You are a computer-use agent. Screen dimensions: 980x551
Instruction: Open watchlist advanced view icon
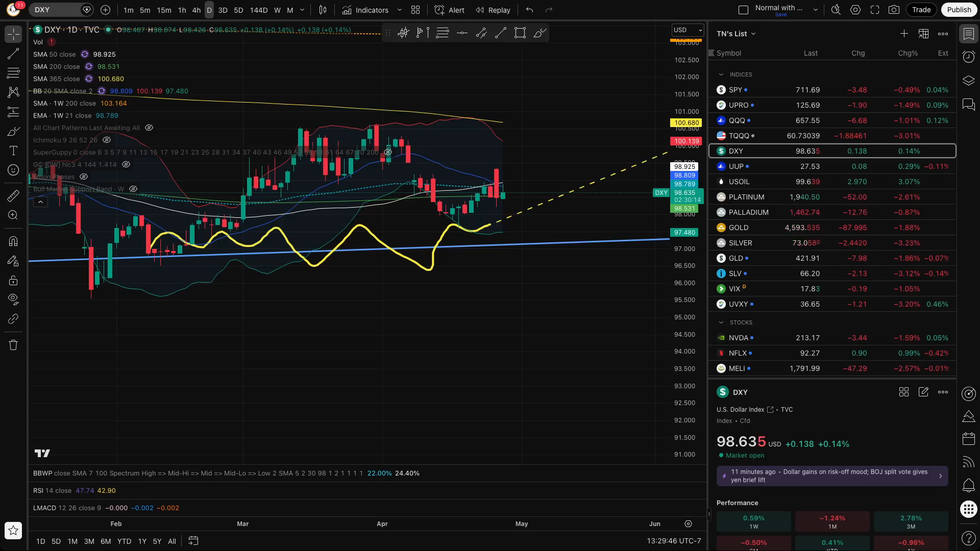[x=923, y=34]
